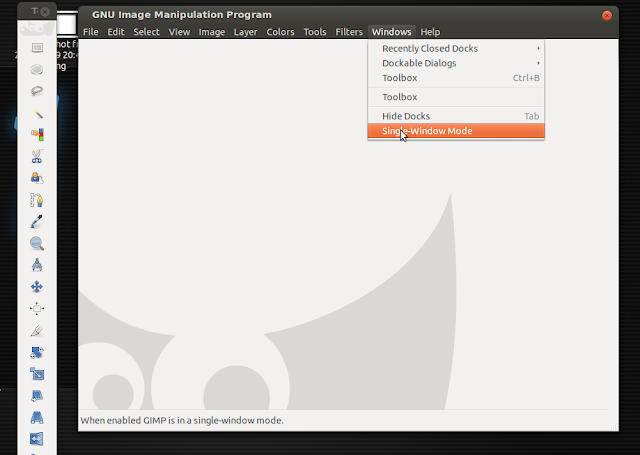Activate the Move tool
The width and height of the screenshot is (640, 455).
37,287
